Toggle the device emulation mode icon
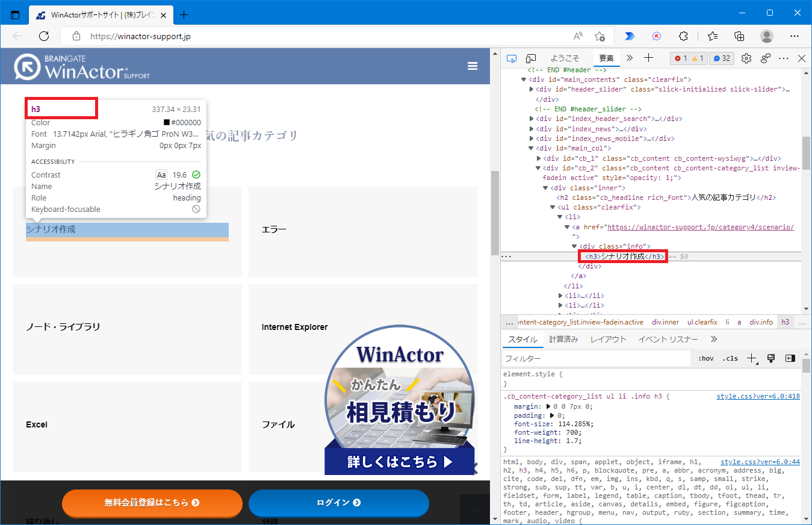 [530, 58]
